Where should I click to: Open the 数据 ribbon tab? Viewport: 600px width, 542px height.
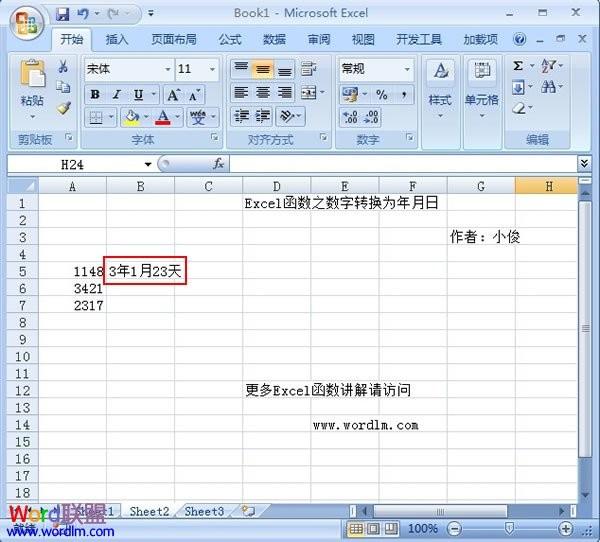click(274, 39)
